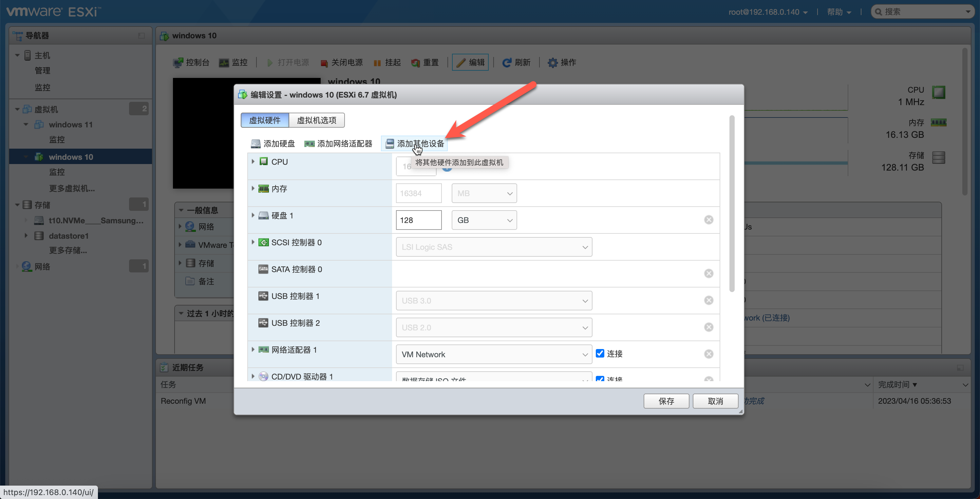Image resolution: width=980 pixels, height=499 pixels.
Task: Click main page vertical scrollbar
Action: tap(964, 122)
